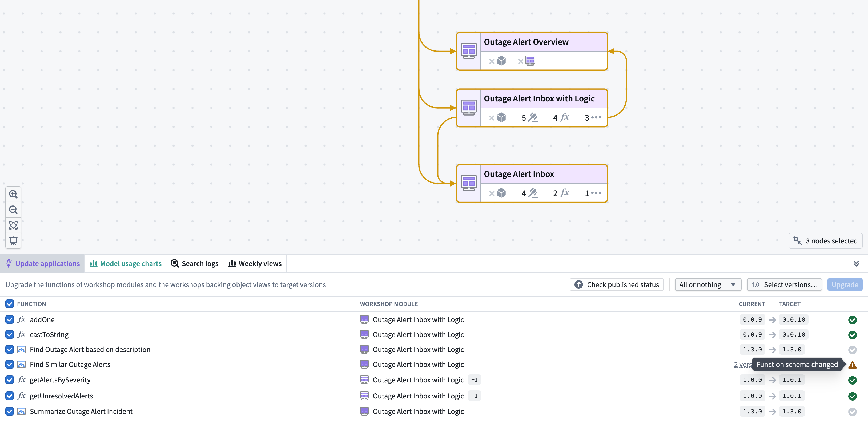Click the 3 nodes selected button
The height and width of the screenshot is (435, 868).
825,241
